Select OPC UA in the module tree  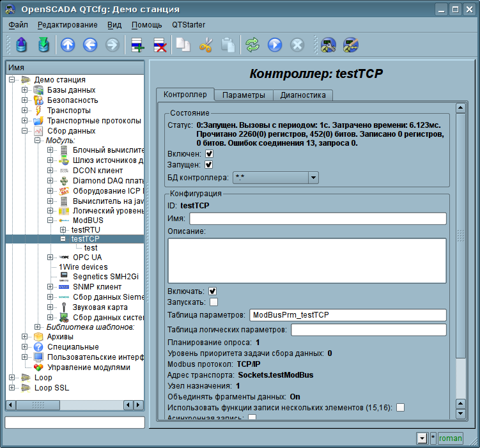[x=88, y=257]
